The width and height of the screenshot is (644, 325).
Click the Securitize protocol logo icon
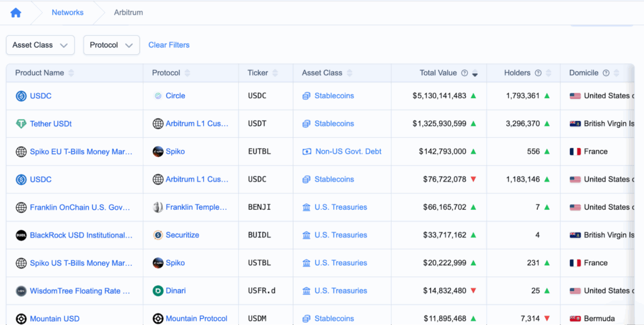(x=158, y=236)
